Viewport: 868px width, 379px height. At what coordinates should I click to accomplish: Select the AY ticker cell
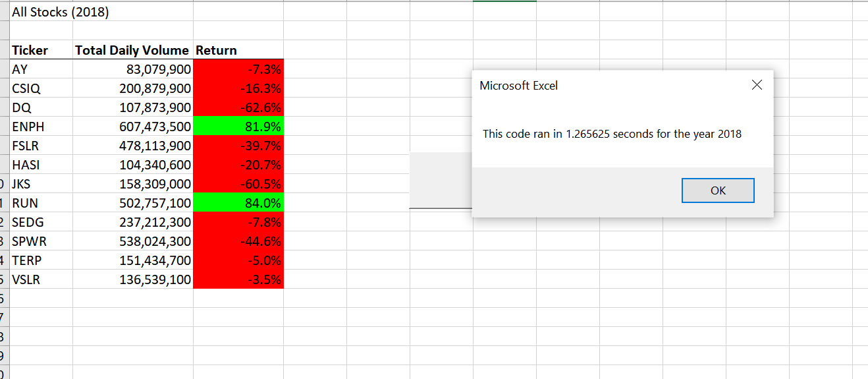41,69
